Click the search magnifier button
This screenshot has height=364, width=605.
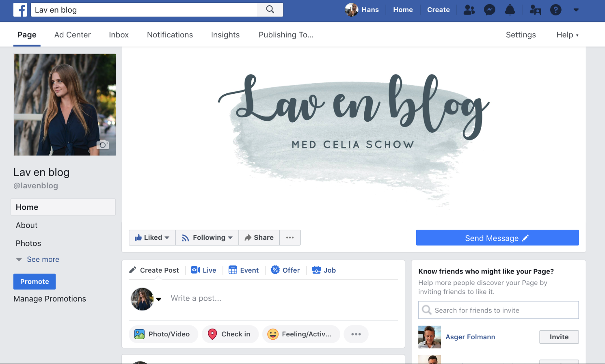pyautogui.click(x=270, y=10)
